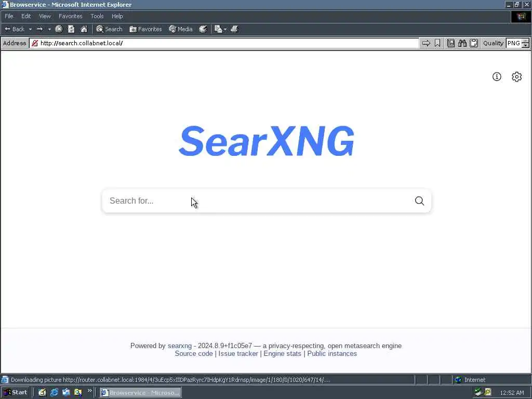
Task: Click the yellow tray icon next to the clock
Action: [488, 392]
